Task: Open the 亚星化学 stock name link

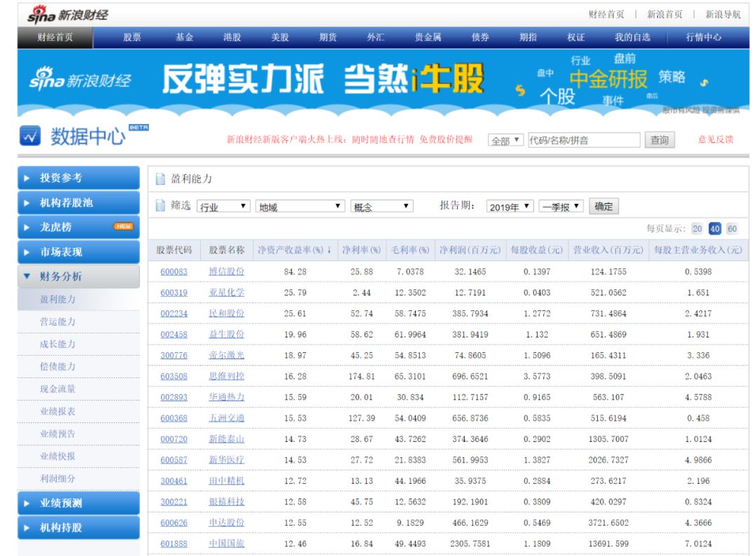Action: coord(227,293)
